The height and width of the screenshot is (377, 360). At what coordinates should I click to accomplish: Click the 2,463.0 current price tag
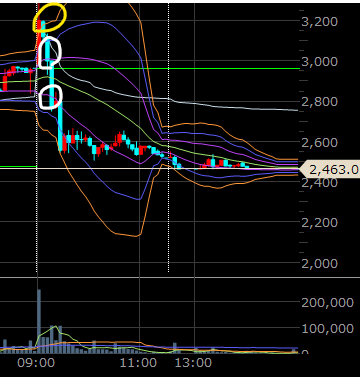tap(330, 170)
